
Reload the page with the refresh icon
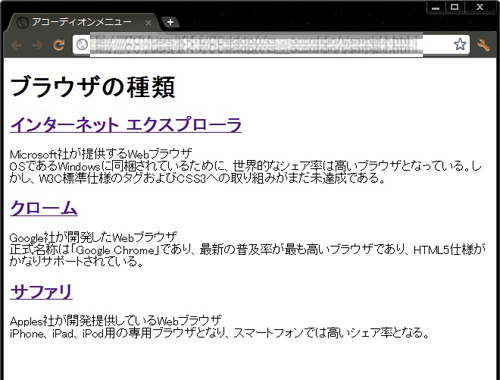tap(59, 45)
